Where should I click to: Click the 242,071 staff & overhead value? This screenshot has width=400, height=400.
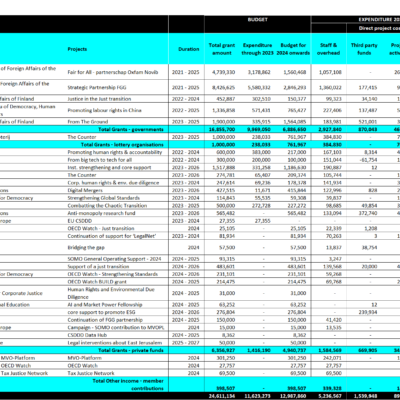pyautogui.click(x=332, y=358)
